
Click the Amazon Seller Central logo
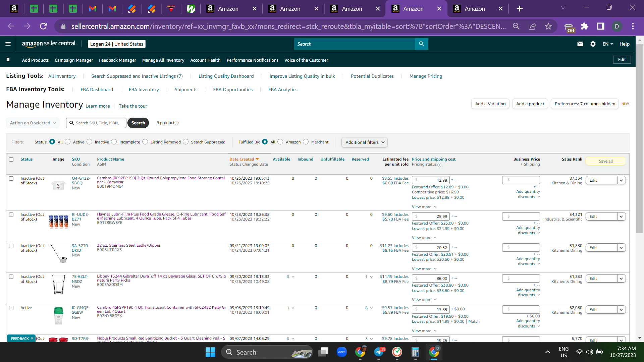pos(49,44)
